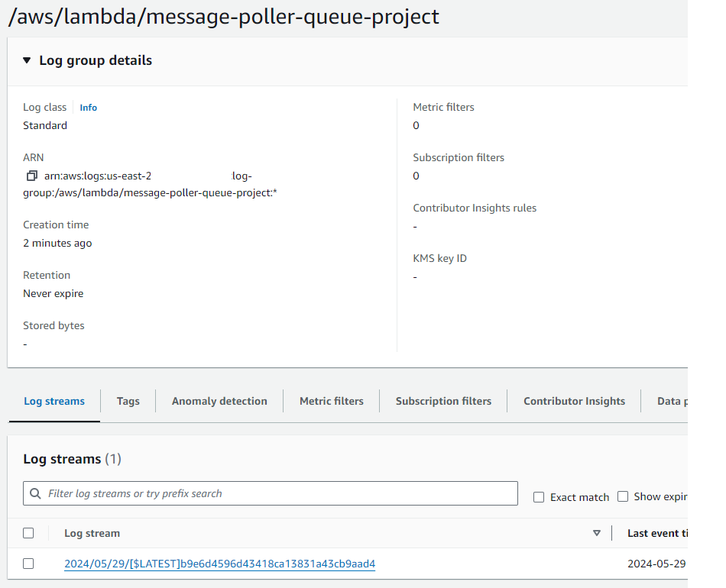This screenshot has width=726, height=588.
Task: Switch to the Log streams tab
Action: coord(54,401)
